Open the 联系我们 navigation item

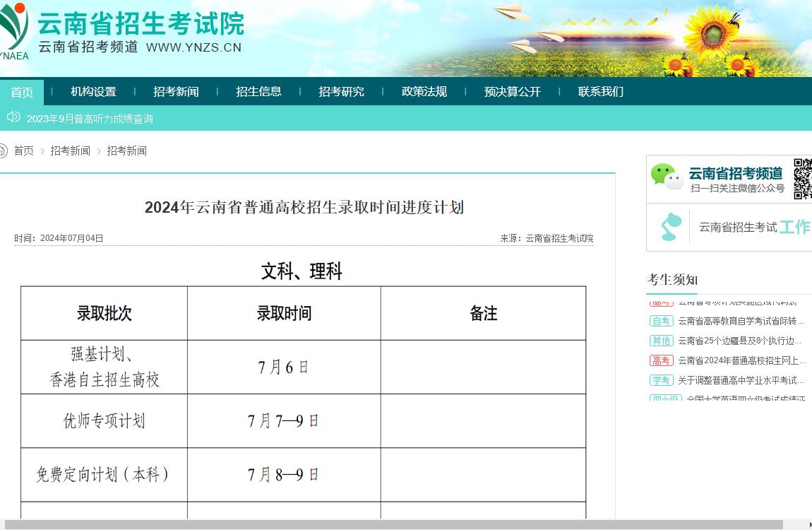601,90
